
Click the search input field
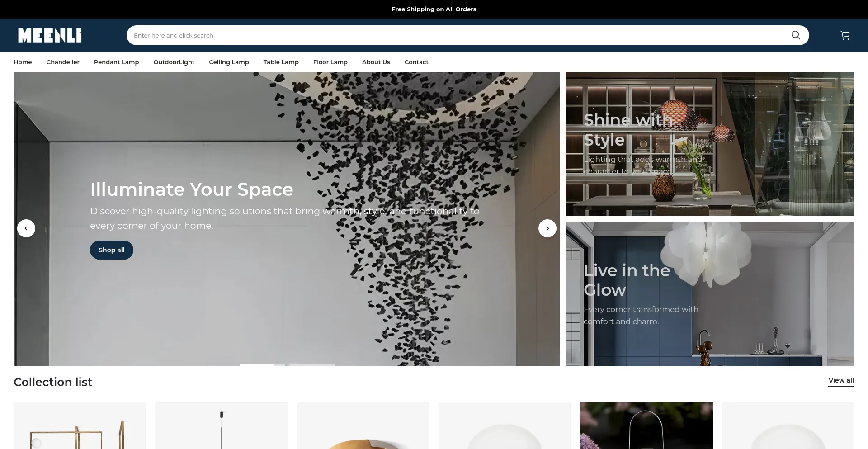452,35
